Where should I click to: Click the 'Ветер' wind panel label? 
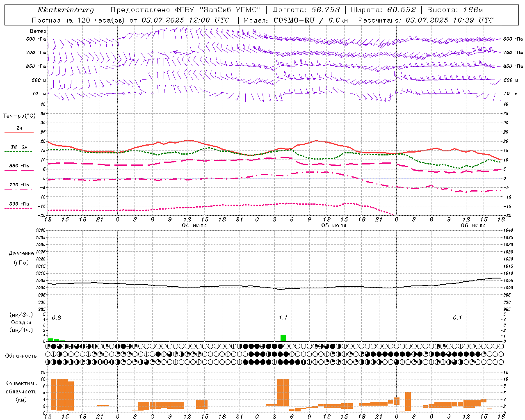(x=38, y=31)
